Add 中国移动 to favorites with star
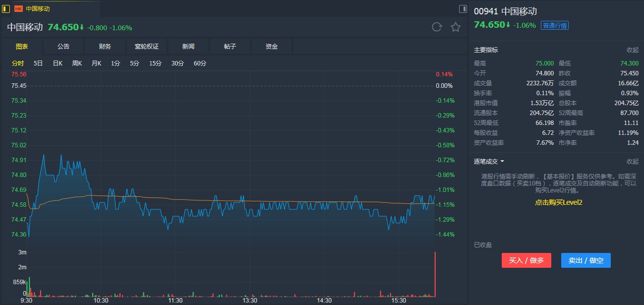This screenshot has width=644, height=305. [x=455, y=27]
